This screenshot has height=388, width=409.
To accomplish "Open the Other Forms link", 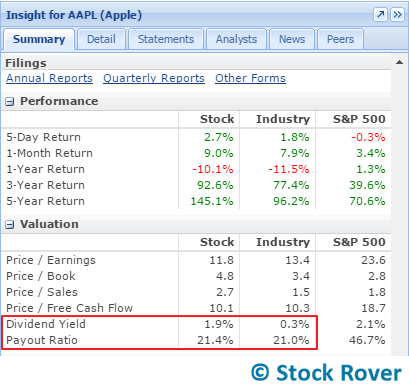I will 250,78.
